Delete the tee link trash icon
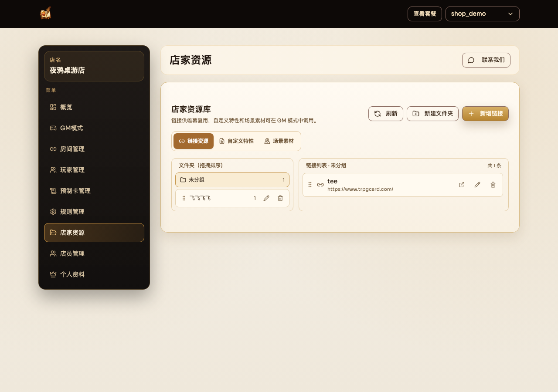The height and width of the screenshot is (392, 558). [493, 185]
